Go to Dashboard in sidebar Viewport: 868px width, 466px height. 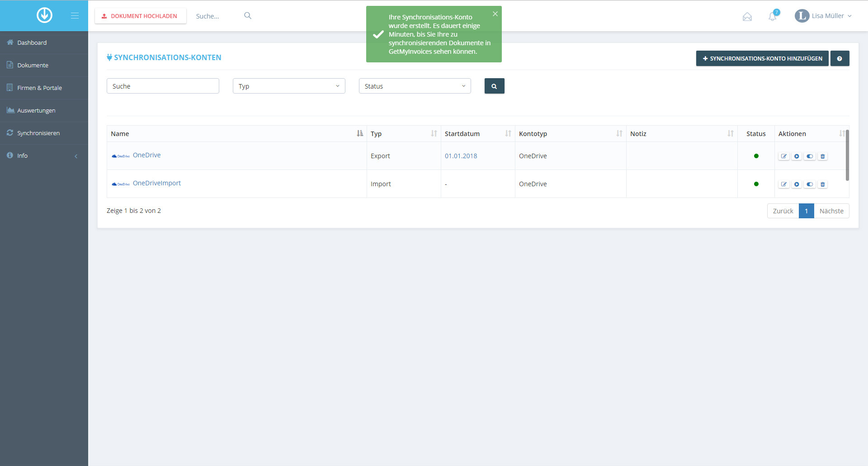pos(44,42)
